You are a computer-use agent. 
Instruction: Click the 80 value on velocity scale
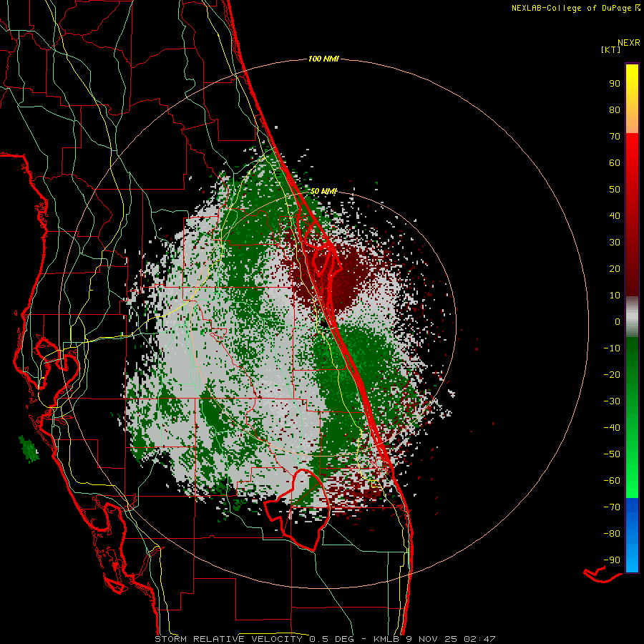click(x=615, y=110)
